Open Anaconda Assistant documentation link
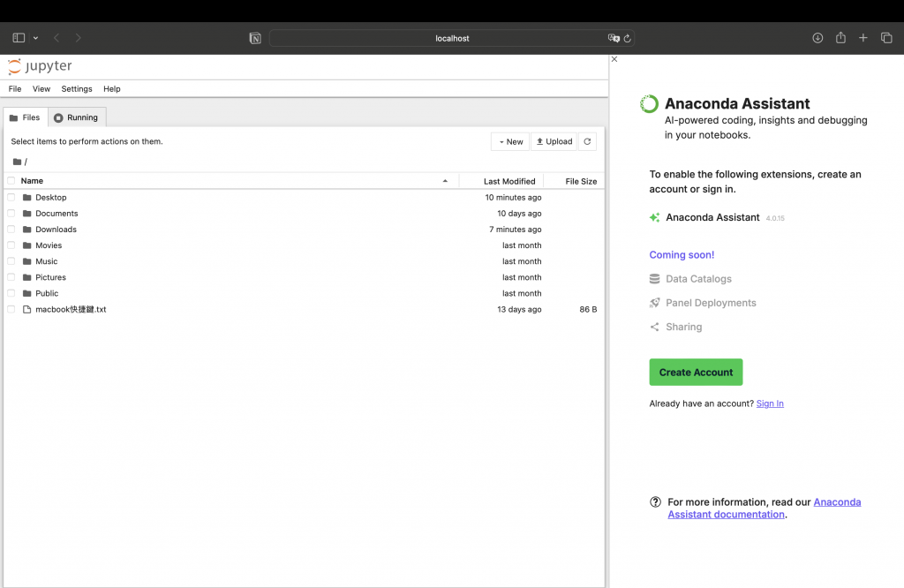904x588 pixels. click(x=765, y=509)
